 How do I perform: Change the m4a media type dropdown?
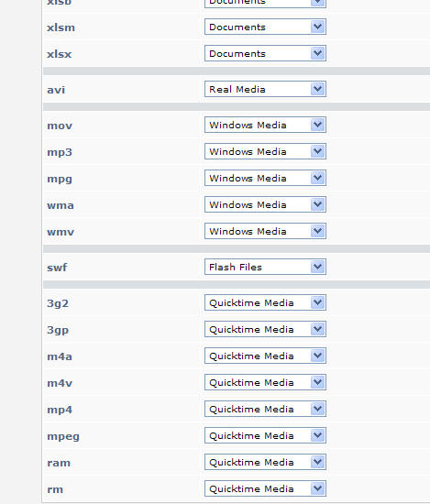coord(265,356)
